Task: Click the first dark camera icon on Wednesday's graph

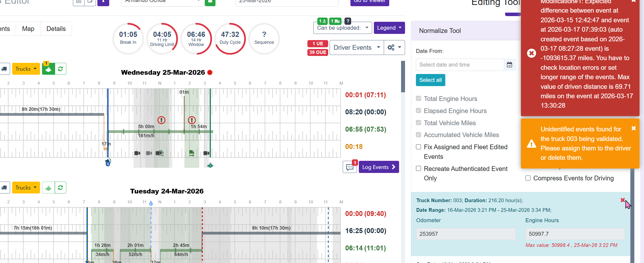Action: click(x=137, y=153)
